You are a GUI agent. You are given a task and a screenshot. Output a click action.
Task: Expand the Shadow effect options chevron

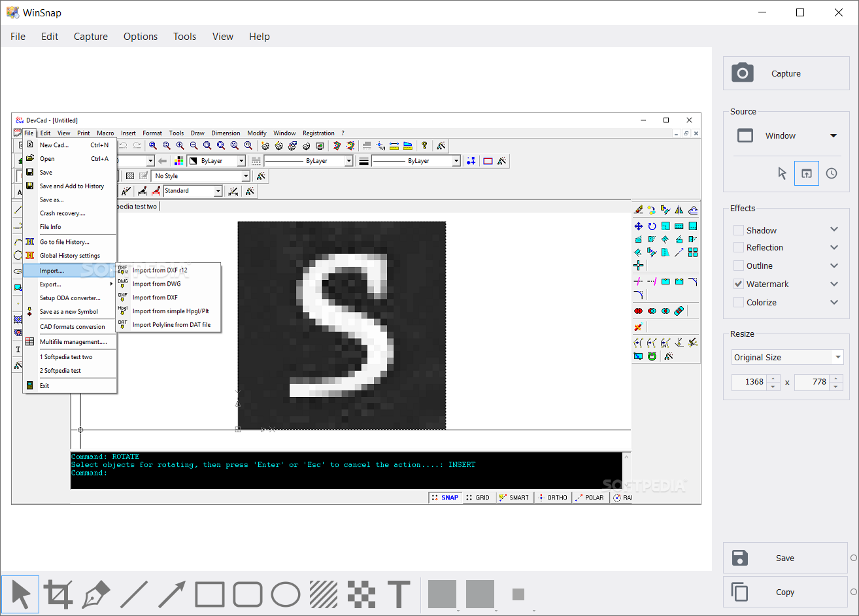pos(834,230)
